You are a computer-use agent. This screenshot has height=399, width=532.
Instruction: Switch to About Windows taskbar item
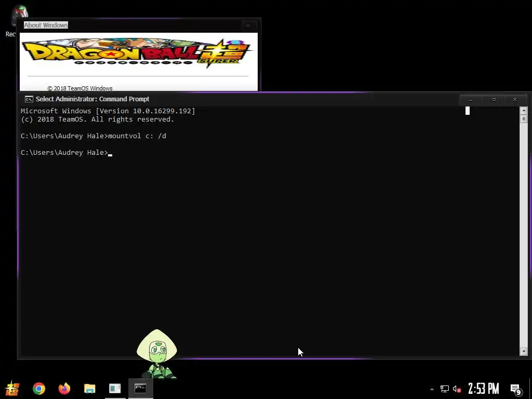coord(115,389)
